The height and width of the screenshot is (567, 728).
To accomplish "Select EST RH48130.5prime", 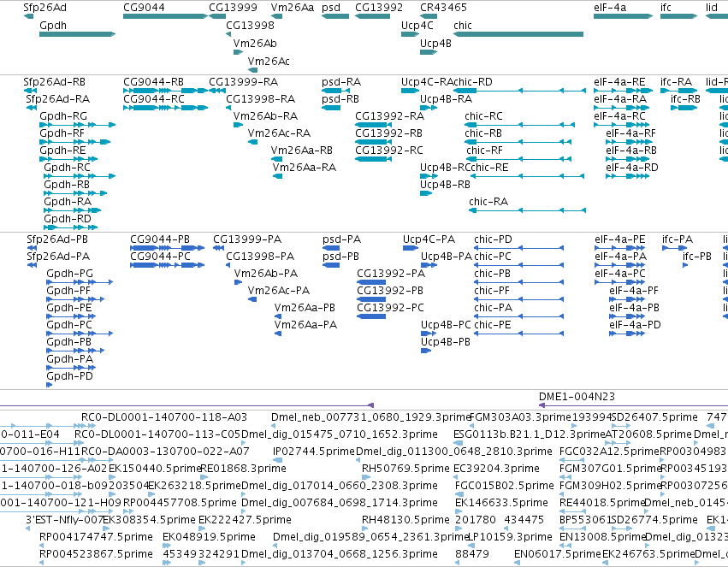I will click(365, 528).
